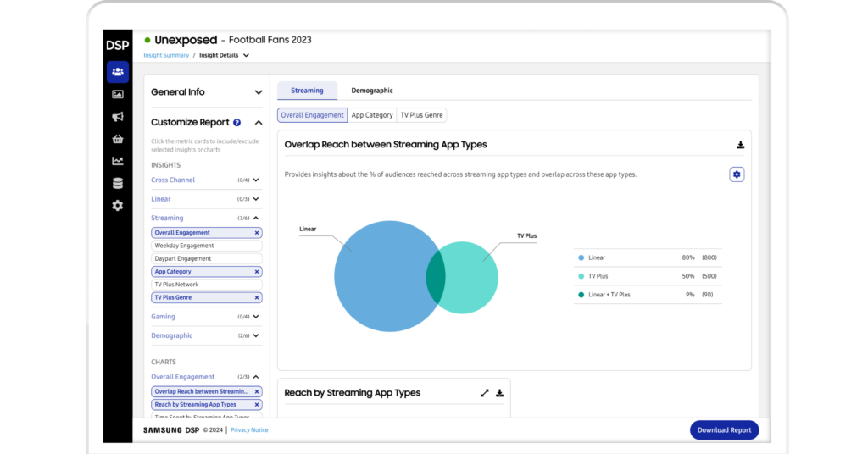868x454 pixels.
Task: Open the audiences icon in sidebar
Action: click(x=117, y=71)
